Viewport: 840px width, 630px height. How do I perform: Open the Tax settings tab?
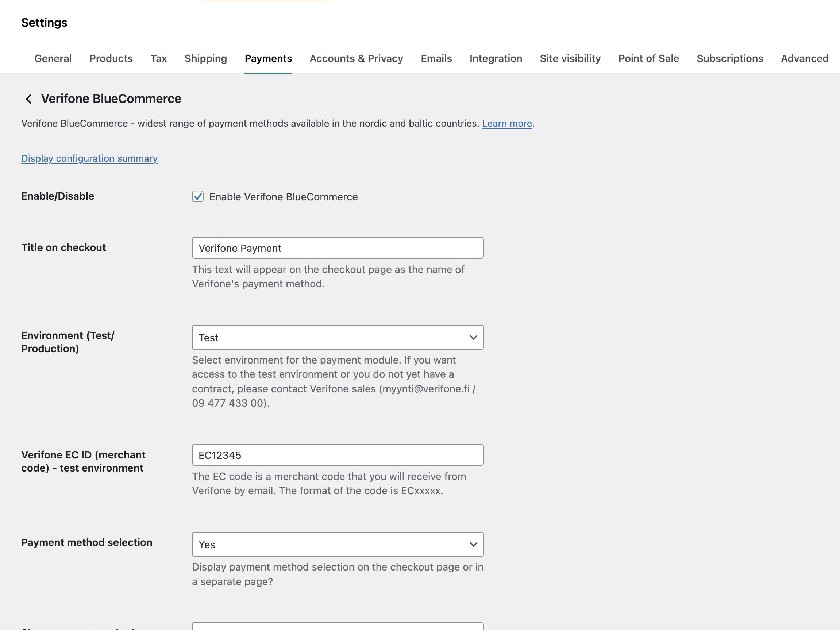click(x=158, y=58)
